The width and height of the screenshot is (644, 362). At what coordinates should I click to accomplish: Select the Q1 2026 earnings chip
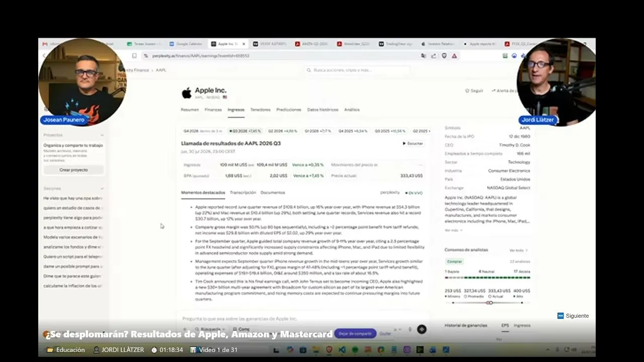[x=318, y=131]
